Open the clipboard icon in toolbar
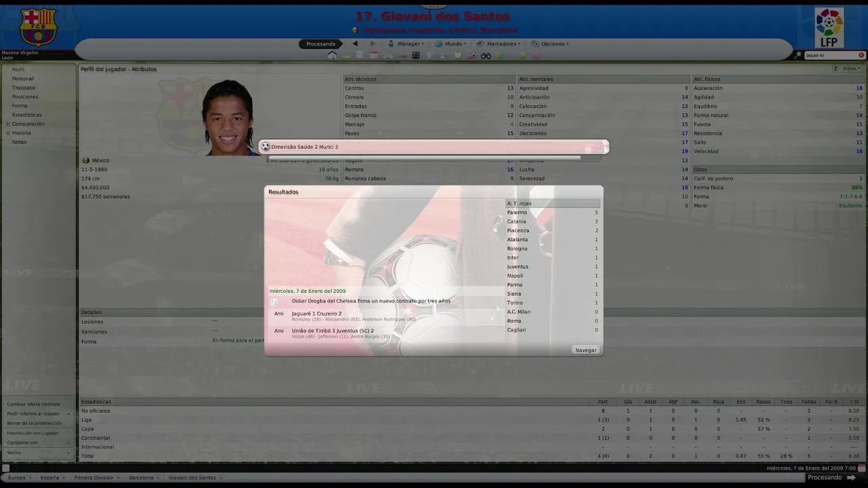868x488 pixels. point(458,56)
